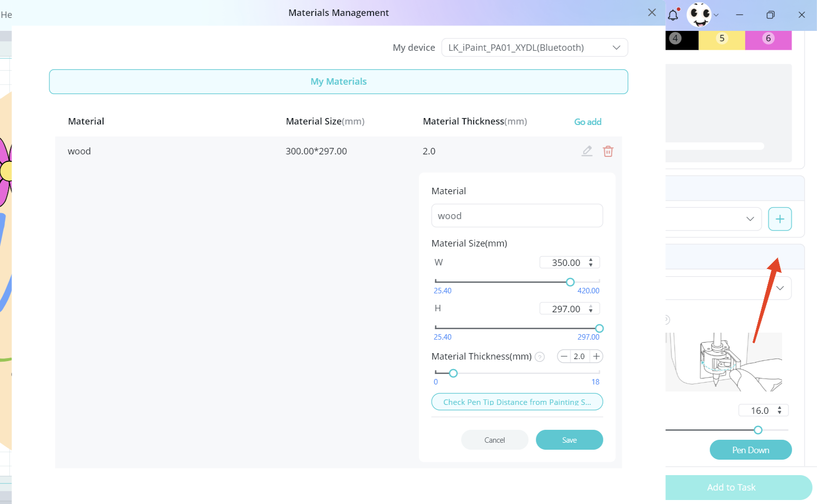This screenshot has height=504, width=817.
Task: Click the width value field 350.00
Action: tap(566, 262)
